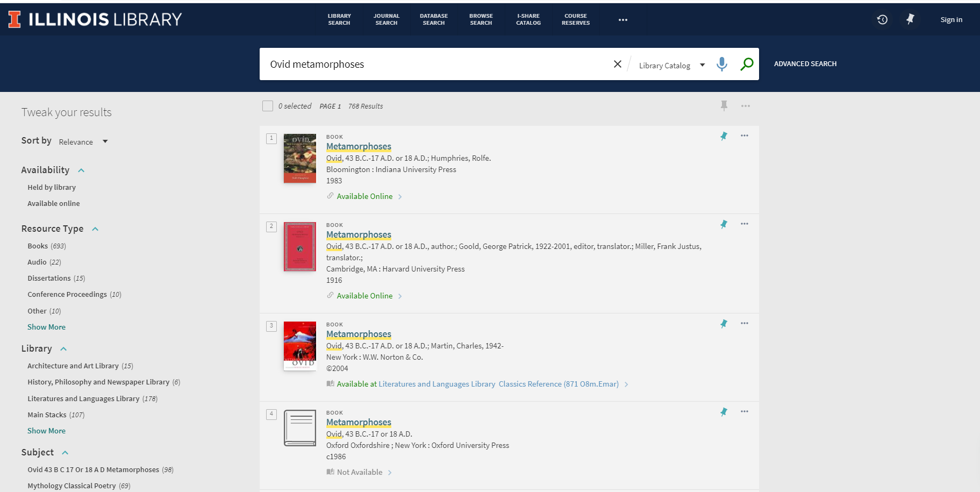980x492 pixels.
Task: Select result number 1 checkbox
Action: [x=271, y=139]
